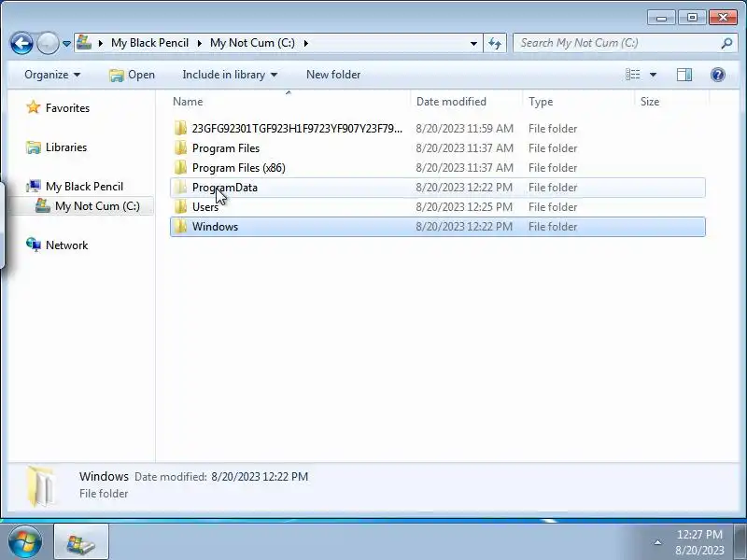Image resolution: width=747 pixels, height=560 pixels.
Task: Refresh the current folder view
Action: point(495,43)
